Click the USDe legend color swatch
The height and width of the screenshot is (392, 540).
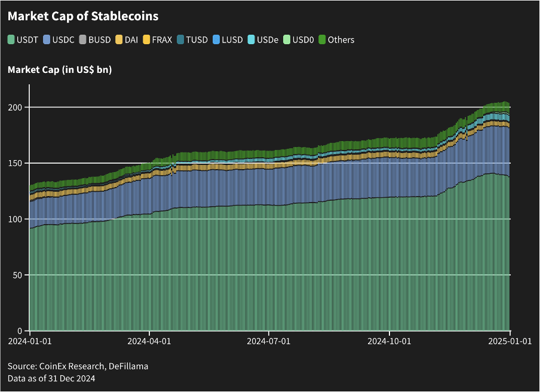click(x=251, y=40)
